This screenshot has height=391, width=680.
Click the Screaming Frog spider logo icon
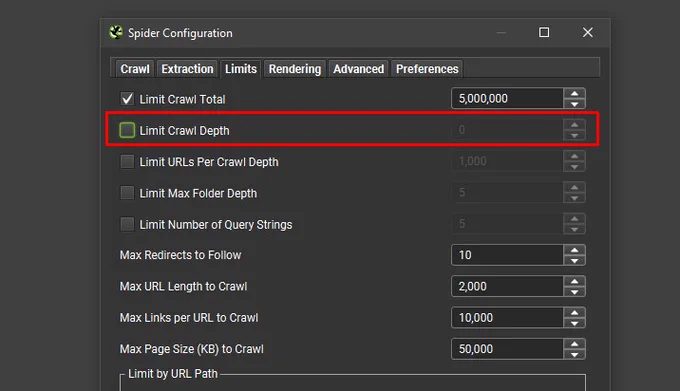pyautogui.click(x=116, y=33)
